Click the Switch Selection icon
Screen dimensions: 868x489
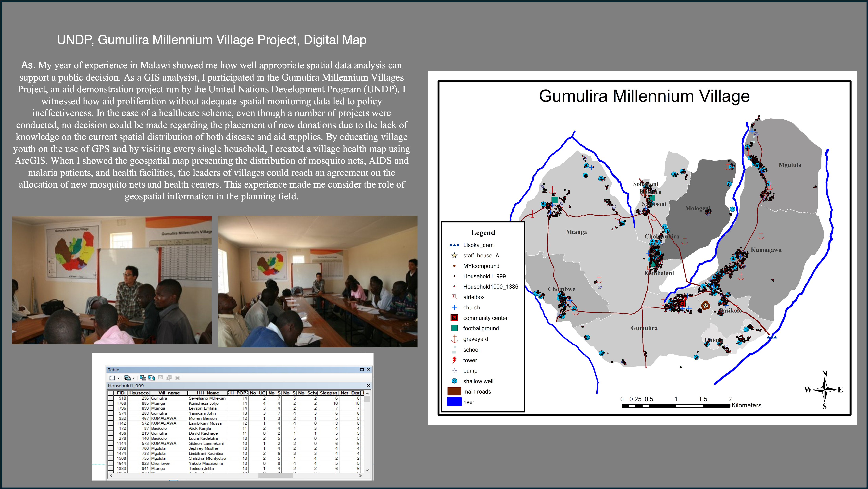tap(152, 378)
